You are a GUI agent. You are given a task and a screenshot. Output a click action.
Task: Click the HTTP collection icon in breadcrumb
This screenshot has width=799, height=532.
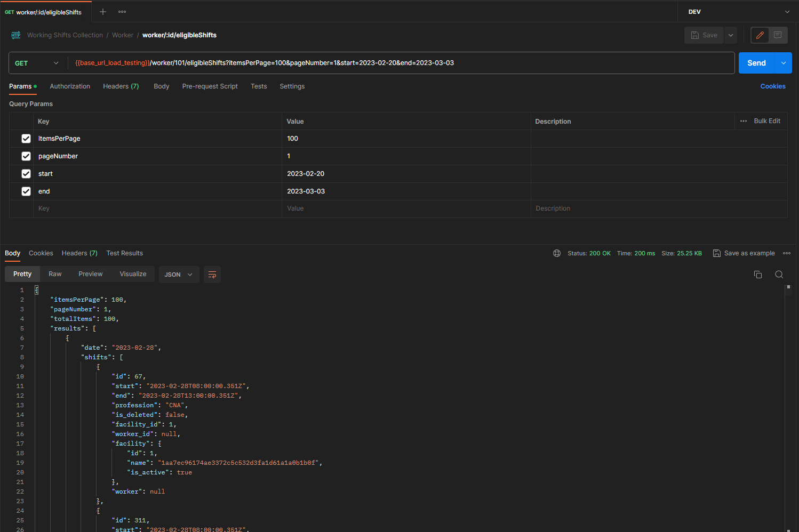pyautogui.click(x=16, y=35)
